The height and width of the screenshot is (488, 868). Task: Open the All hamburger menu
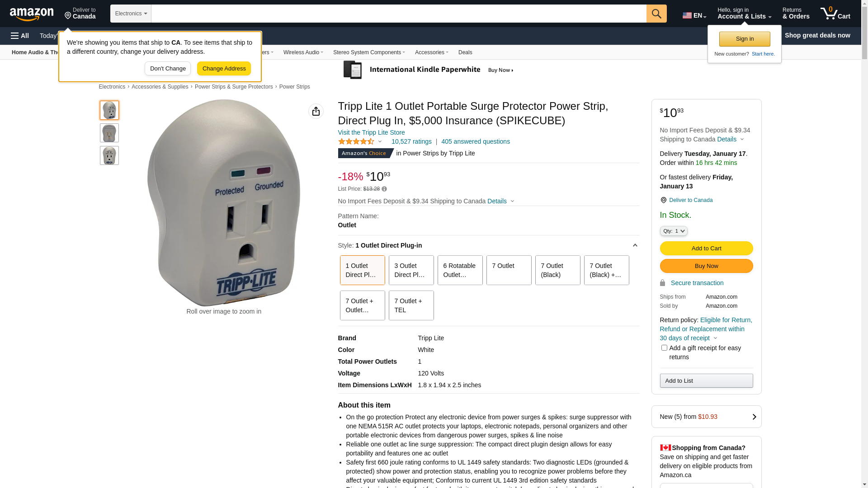point(20,36)
